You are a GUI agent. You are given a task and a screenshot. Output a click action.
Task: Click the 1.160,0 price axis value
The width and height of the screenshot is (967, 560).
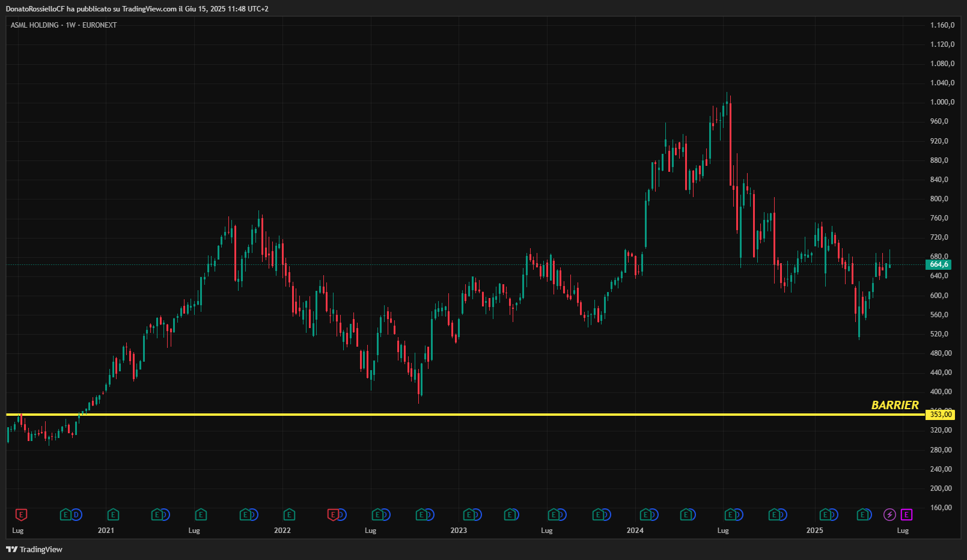click(x=942, y=25)
